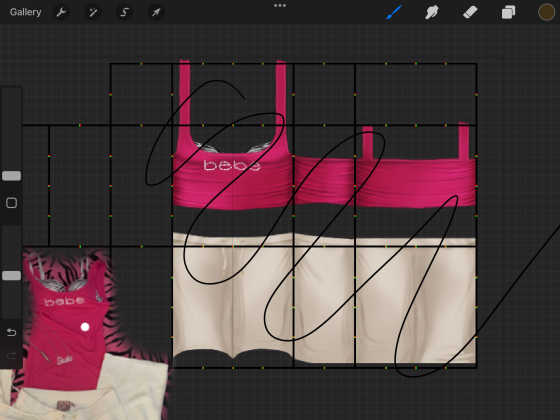Click the bebe logo on pink top
Image resolution: width=560 pixels, height=420 pixels.
(x=232, y=165)
